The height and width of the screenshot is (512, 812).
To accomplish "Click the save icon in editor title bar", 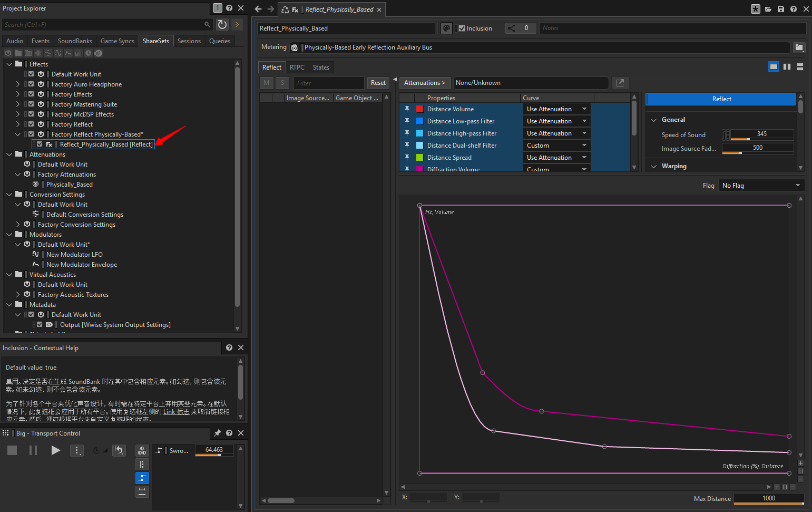I will tap(781, 9).
